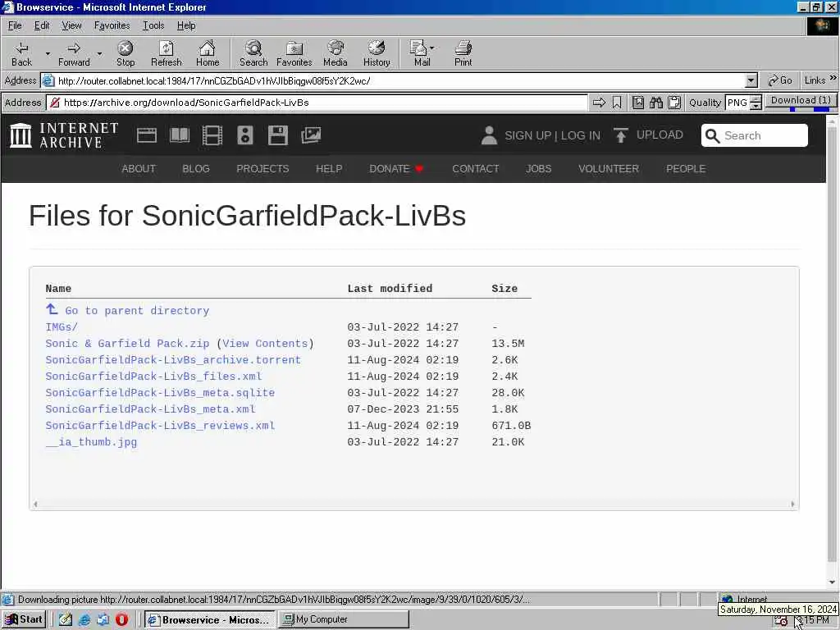Click the Browservice bookmarks page icon

637,103
